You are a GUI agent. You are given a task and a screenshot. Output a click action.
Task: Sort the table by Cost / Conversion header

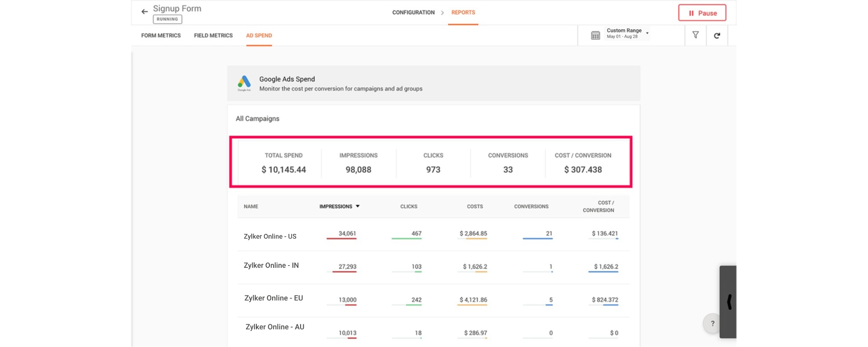coord(598,206)
